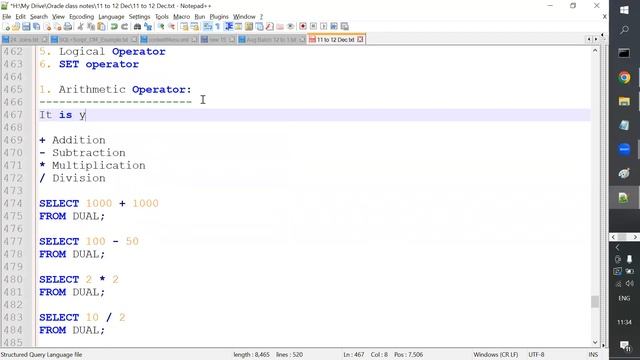The image size is (640, 360).
Task: Open the File menu
Action: pyautogui.click(x=7, y=17)
